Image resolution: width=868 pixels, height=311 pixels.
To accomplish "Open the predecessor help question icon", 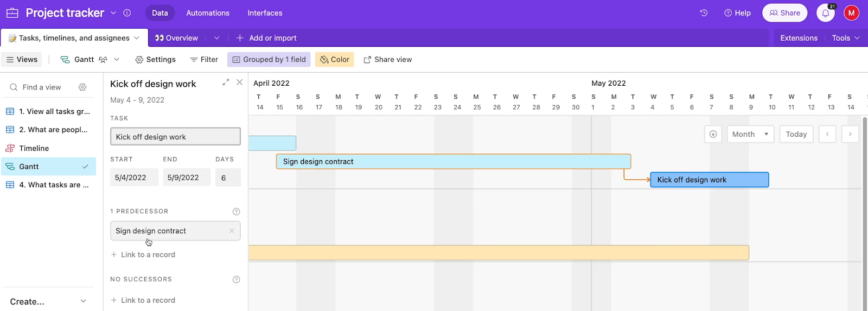I will click(236, 212).
